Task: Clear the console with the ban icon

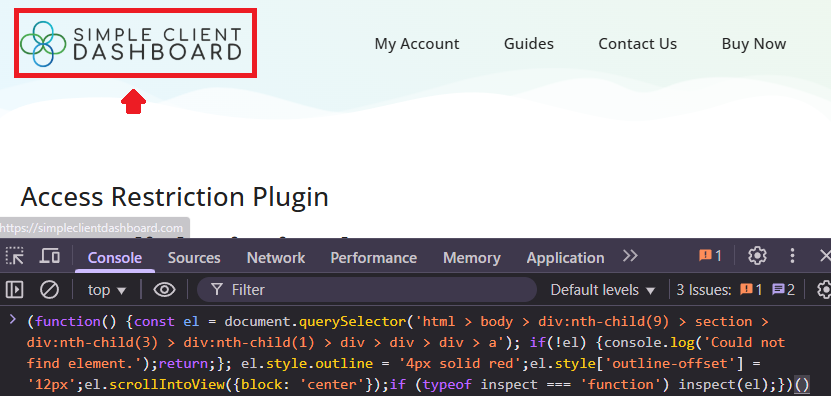Action: coord(50,289)
